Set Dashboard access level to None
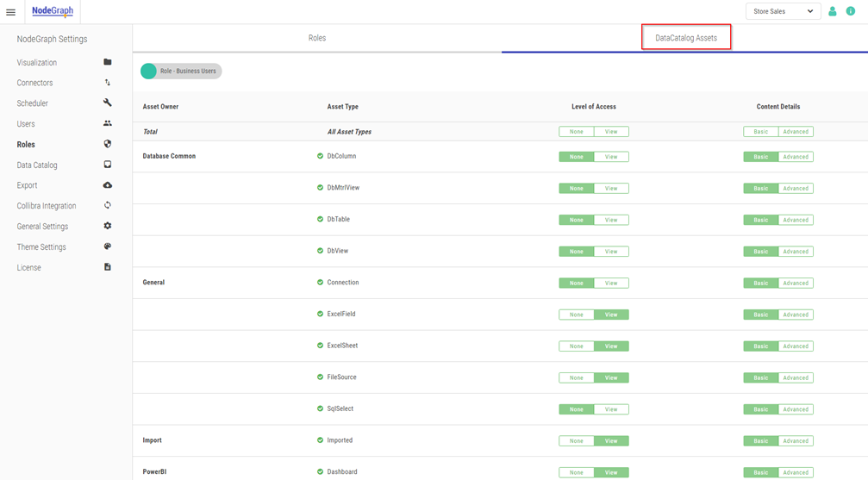 click(577, 472)
